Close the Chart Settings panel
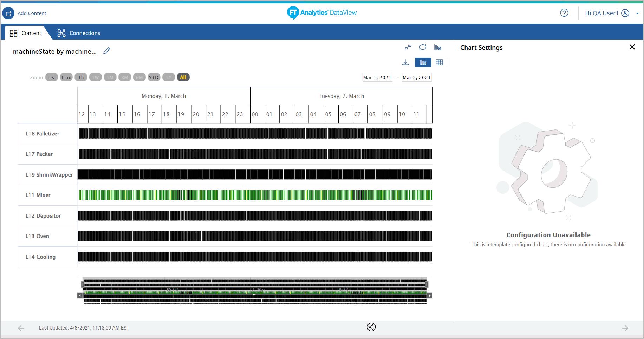This screenshot has width=644, height=339. [632, 47]
